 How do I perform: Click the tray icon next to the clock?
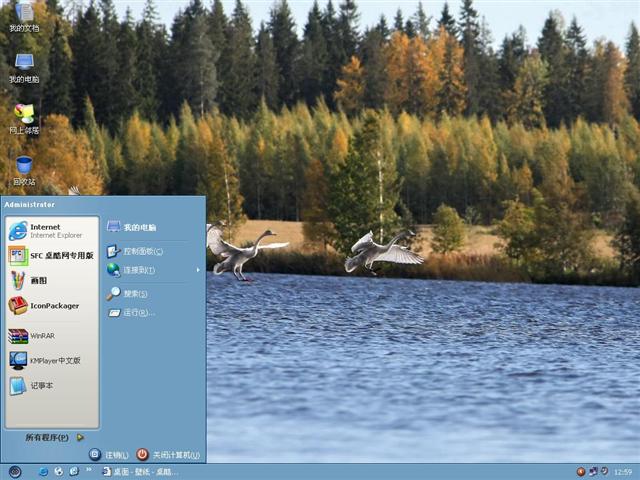click(x=604, y=471)
